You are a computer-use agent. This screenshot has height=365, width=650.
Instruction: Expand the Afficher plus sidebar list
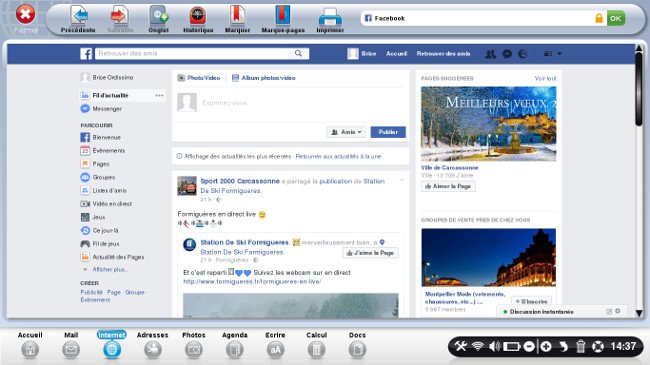pos(110,270)
